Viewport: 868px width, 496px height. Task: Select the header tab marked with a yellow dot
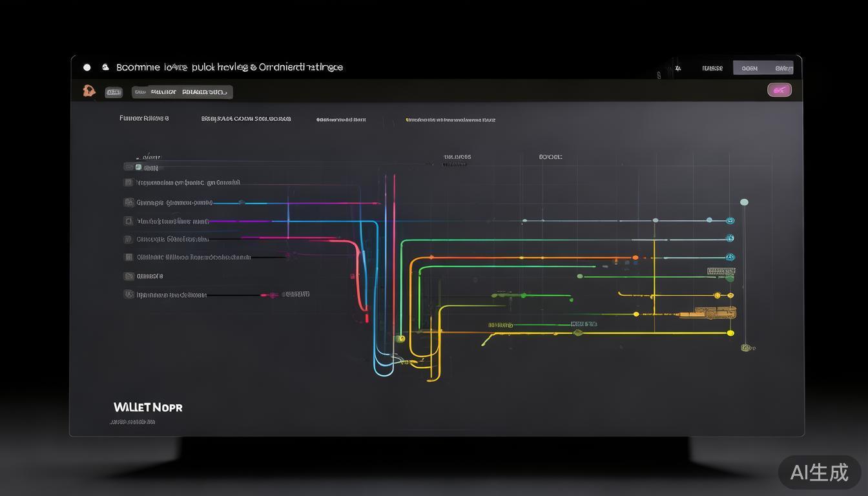450,119
